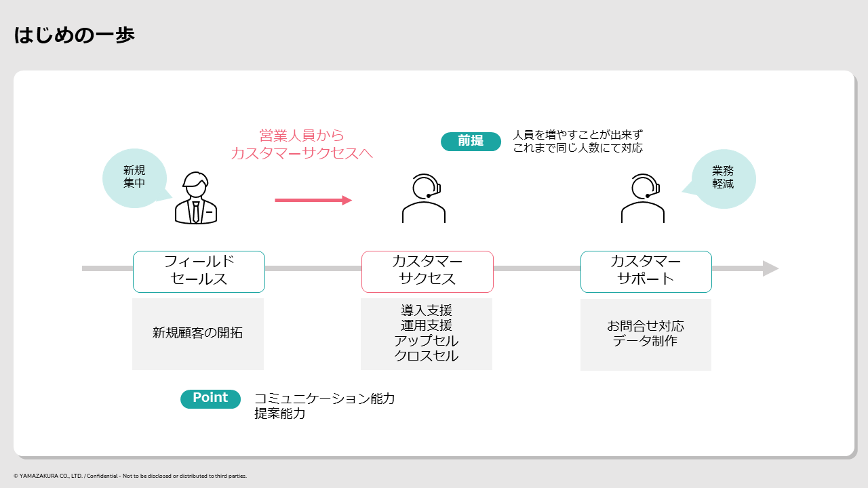The image size is (868, 488).
Task: Click the text コミュニケーション能力
Action: [x=325, y=399]
